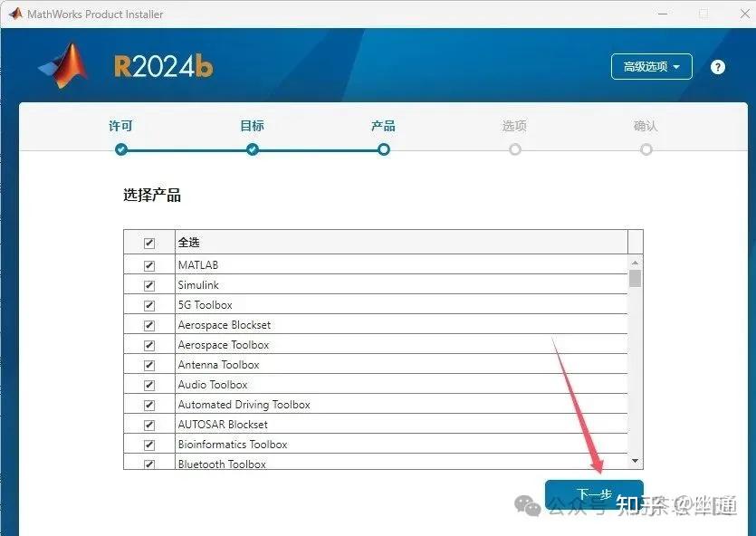The height and width of the screenshot is (536, 756).
Task: Click the inactive 选项 step circle
Action: [x=514, y=149]
